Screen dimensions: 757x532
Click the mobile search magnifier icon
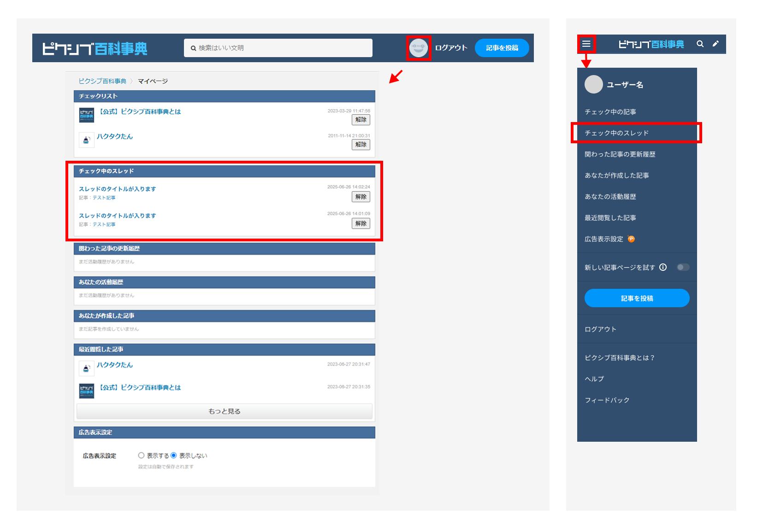pos(700,44)
